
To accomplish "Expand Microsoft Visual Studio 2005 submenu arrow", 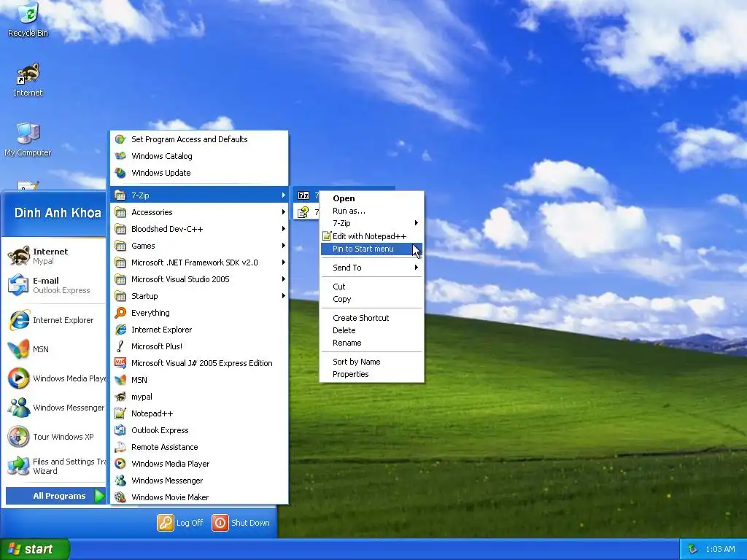I will click(x=284, y=279).
